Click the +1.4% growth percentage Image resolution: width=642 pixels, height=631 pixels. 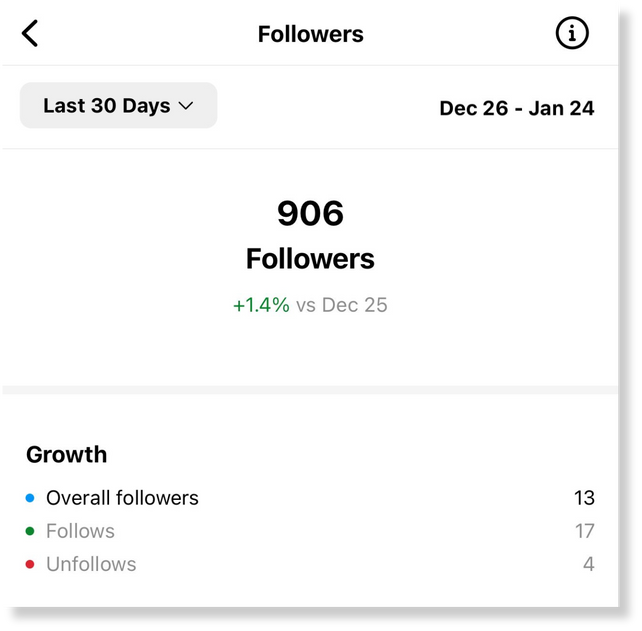pyautogui.click(x=261, y=305)
